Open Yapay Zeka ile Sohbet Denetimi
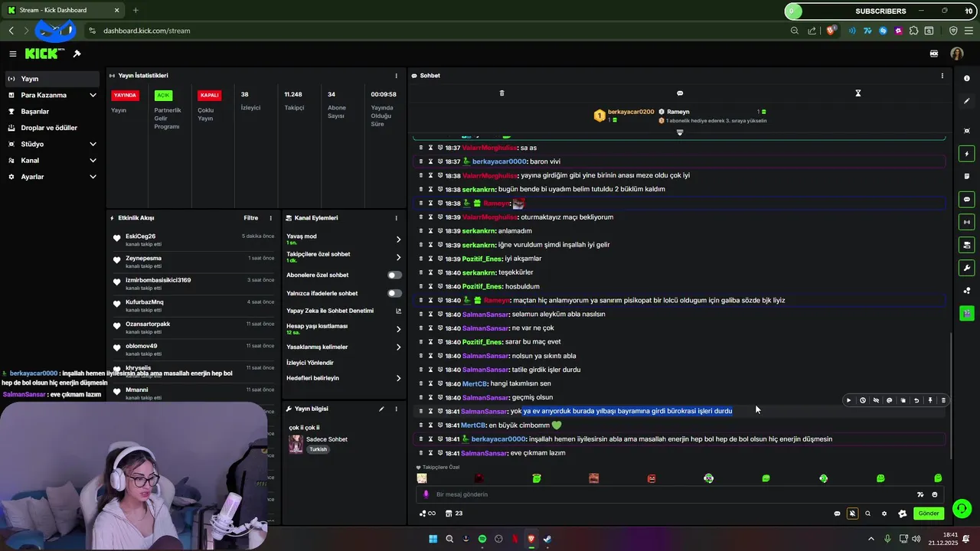 [344, 311]
